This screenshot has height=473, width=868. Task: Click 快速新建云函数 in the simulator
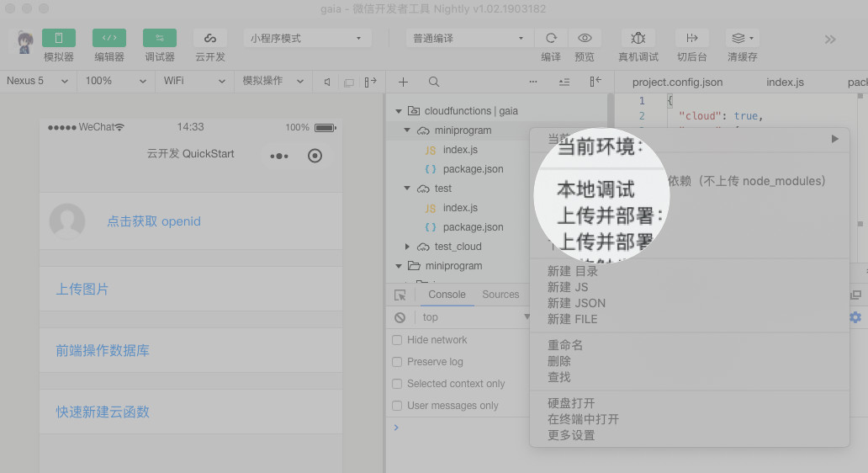coord(103,412)
